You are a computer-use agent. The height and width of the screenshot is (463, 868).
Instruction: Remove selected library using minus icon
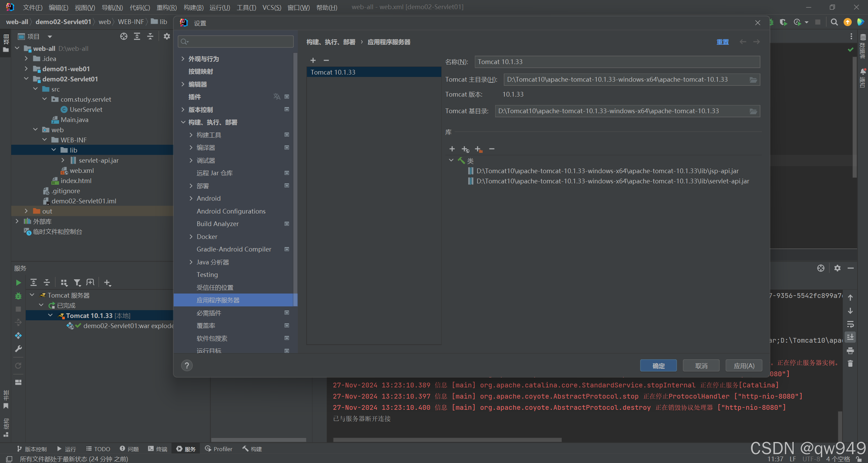coord(491,149)
